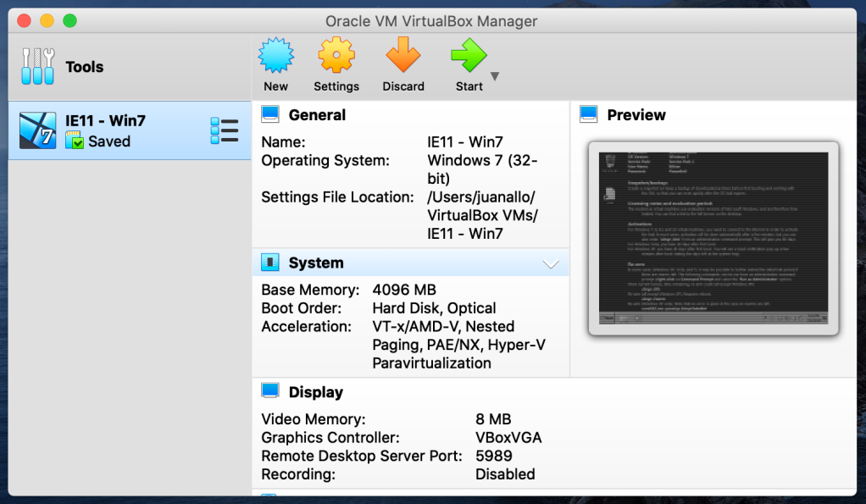Click the Display section icon
Screen dimensions: 866x504
(x=270, y=390)
